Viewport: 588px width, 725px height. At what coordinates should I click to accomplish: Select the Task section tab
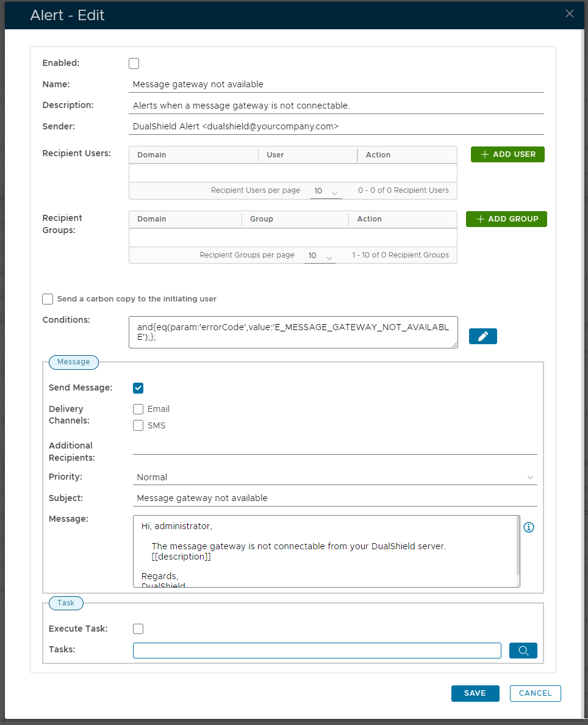[66, 603]
